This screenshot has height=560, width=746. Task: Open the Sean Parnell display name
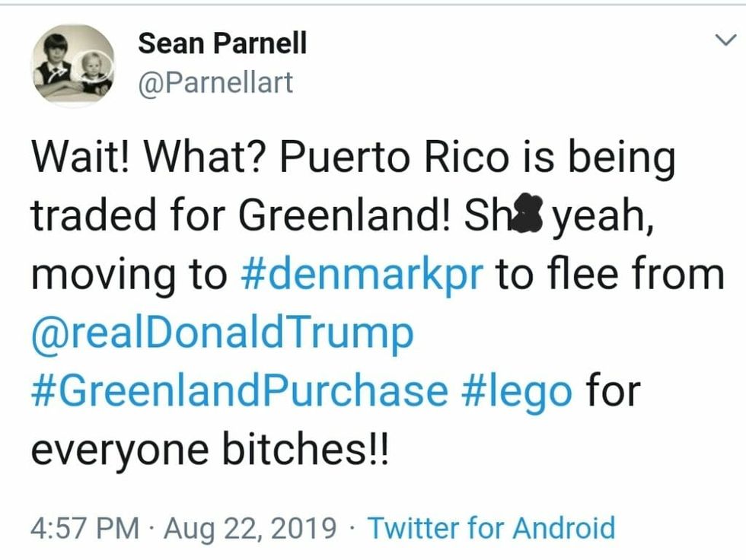pyautogui.click(x=222, y=44)
